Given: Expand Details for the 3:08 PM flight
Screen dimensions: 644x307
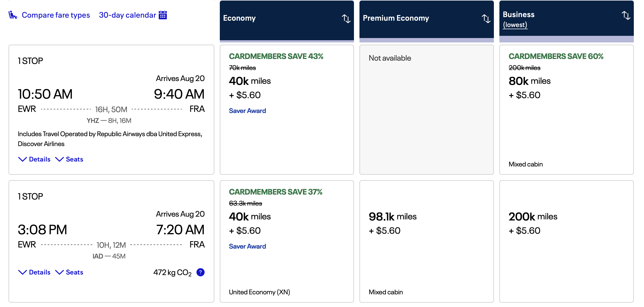Looking at the screenshot, I should (x=34, y=272).
